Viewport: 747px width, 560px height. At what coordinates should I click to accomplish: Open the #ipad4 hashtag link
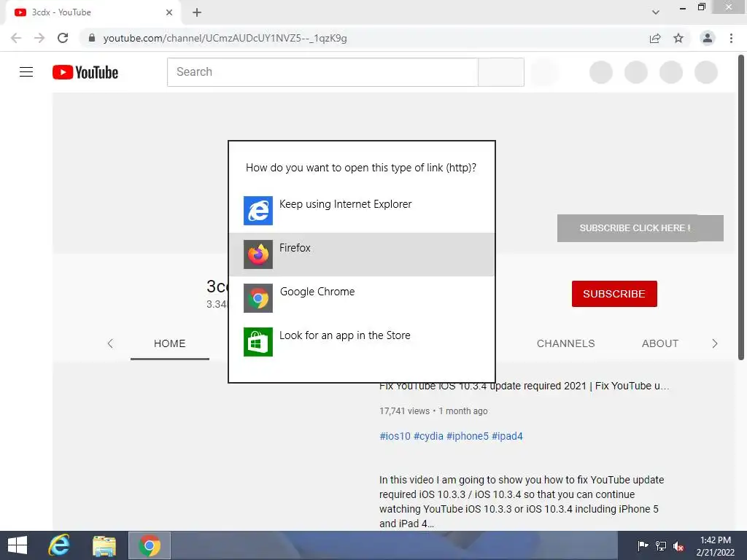click(x=507, y=436)
